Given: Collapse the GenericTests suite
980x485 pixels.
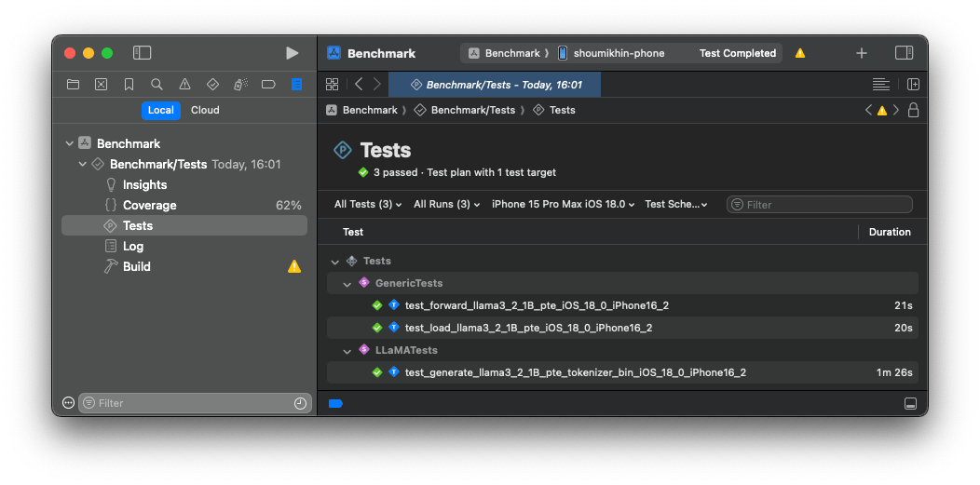Looking at the screenshot, I should click(x=347, y=283).
